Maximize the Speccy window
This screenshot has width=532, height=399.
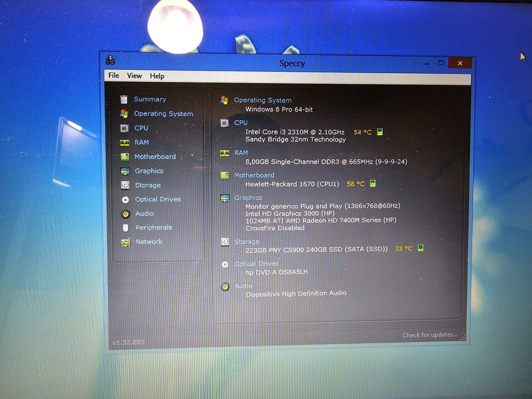click(441, 63)
